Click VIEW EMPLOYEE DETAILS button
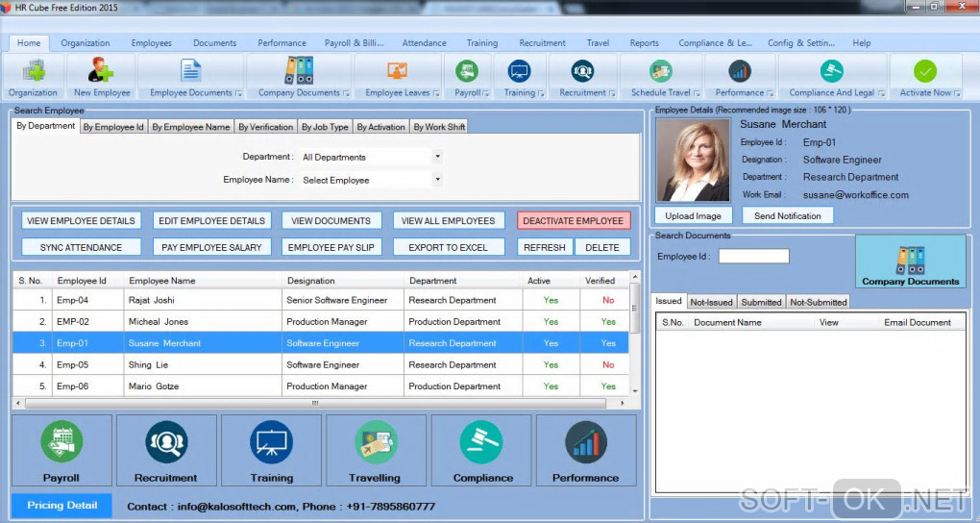The width and height of the screenshot is (980, 523). pos(82,221)
